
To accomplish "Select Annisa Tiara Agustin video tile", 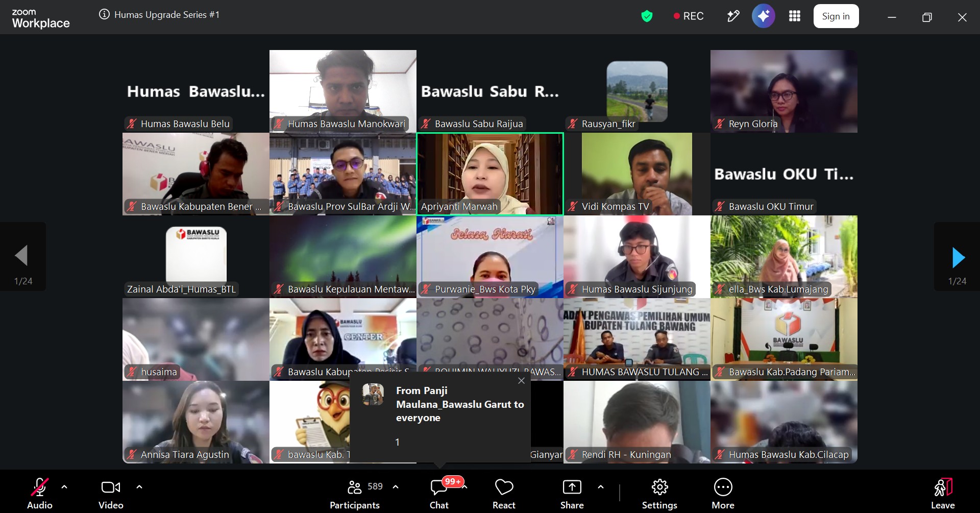I will [x=196, y=422].
